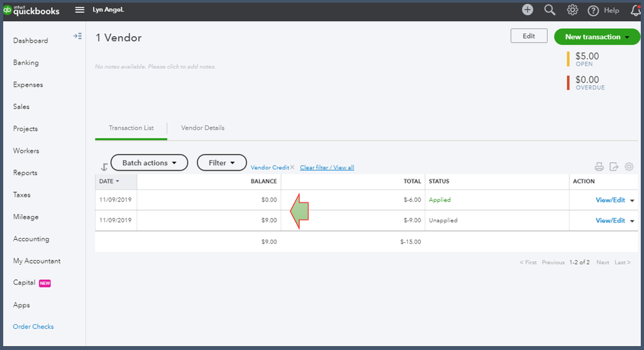Open the top-bar settings gear
The image size is (644, 350).
tap(572, 10)
